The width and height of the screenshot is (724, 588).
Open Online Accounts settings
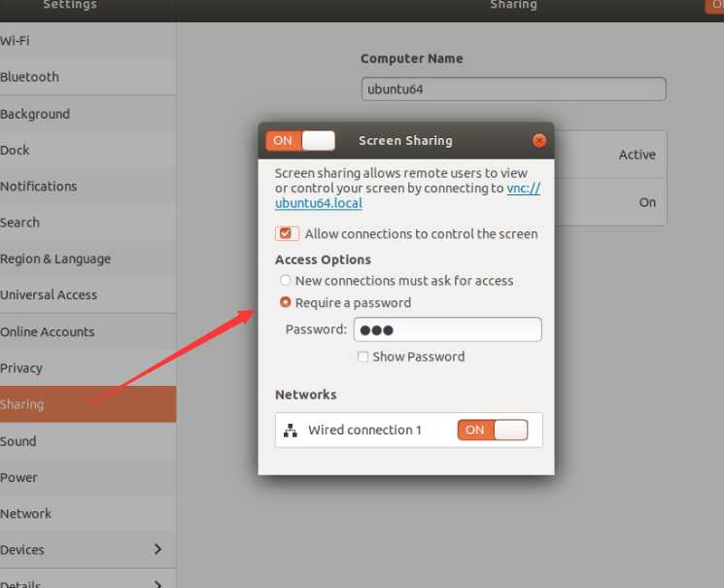pyautogui.click(x=87, y=331)
